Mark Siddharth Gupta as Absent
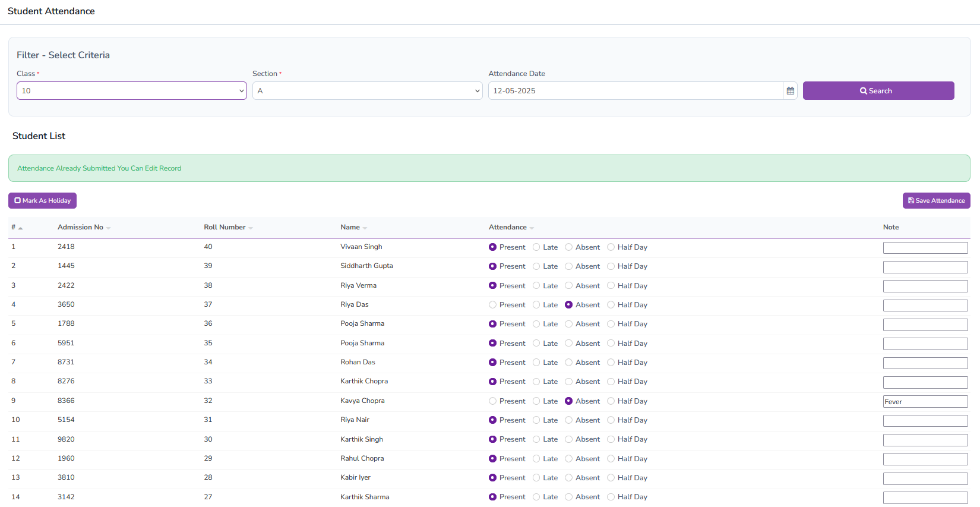The image size is (980, 507). [568, 266]
